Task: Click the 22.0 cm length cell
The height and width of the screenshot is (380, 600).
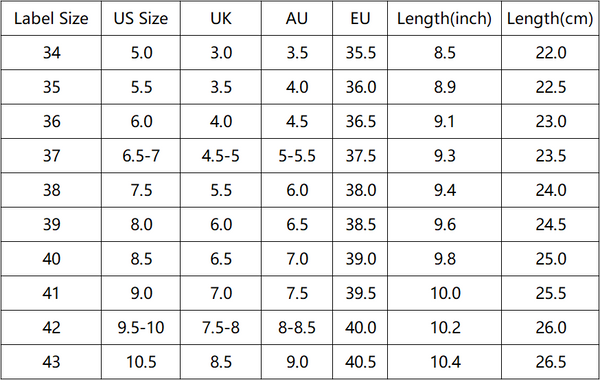Action: coord(550,53)
